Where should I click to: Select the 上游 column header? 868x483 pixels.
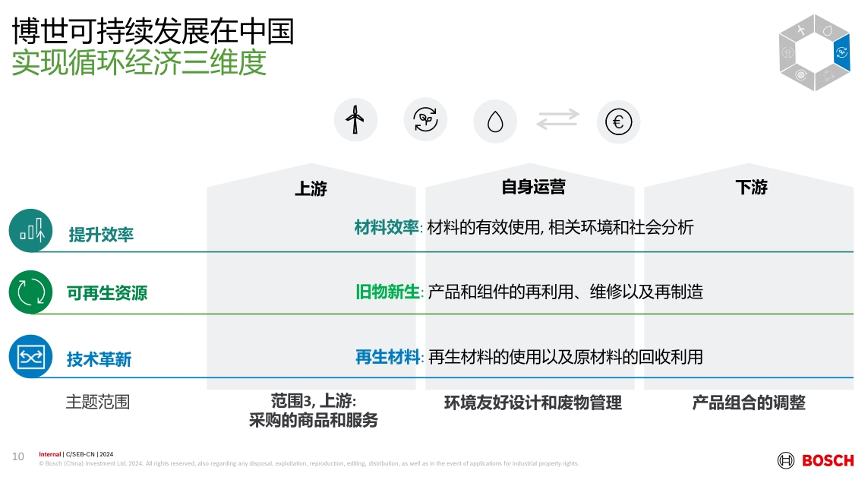point(311,188)
